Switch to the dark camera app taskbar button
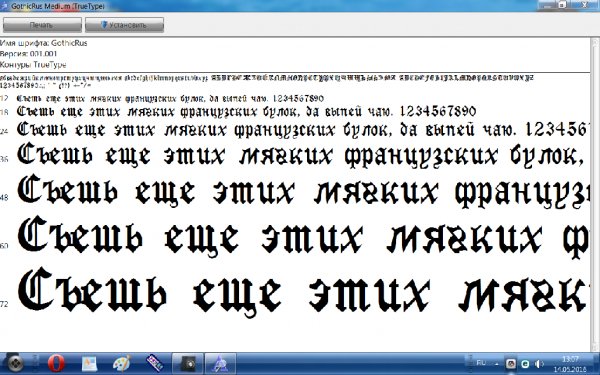The width and height of the screenshot is (600, 375). [x=188, y=363]
